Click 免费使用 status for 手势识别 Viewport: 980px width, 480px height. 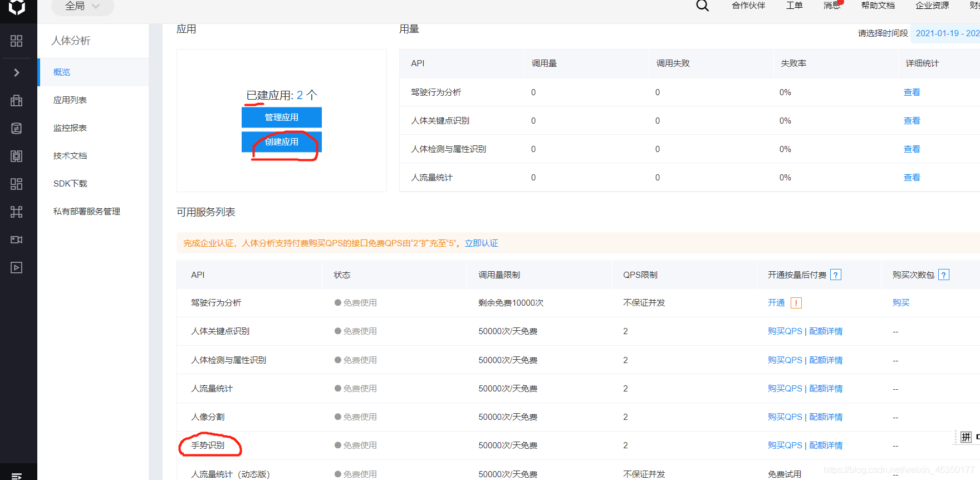(356, 445)
